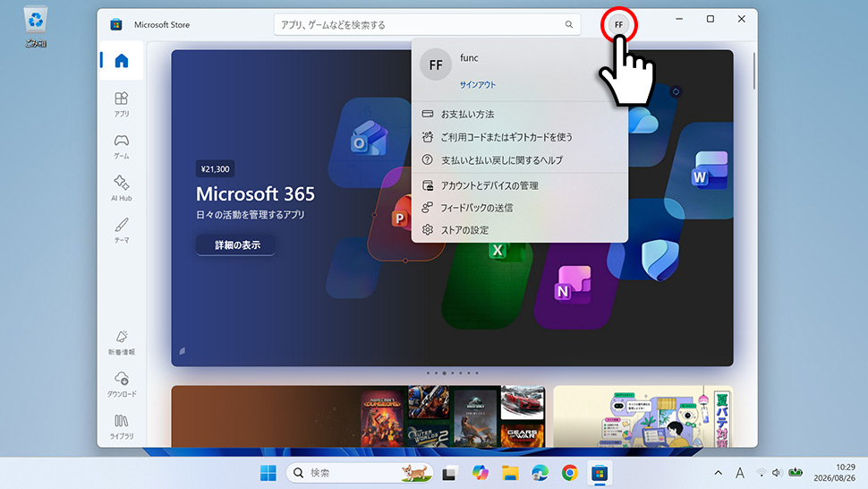Click the Defender shield icon in banner
868x489 pixels.
tap(660, 260)
